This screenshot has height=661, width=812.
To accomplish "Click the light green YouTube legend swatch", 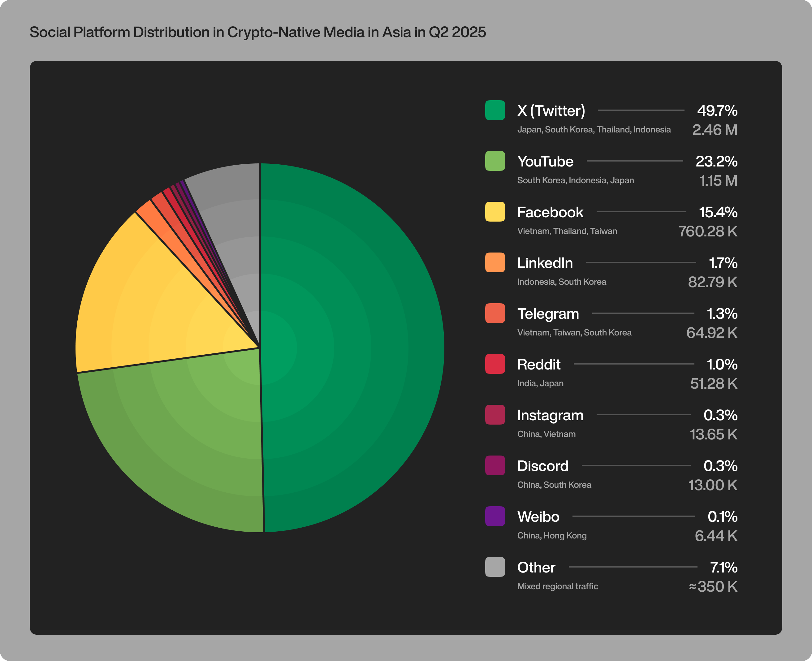I will (x=495, y=161).
